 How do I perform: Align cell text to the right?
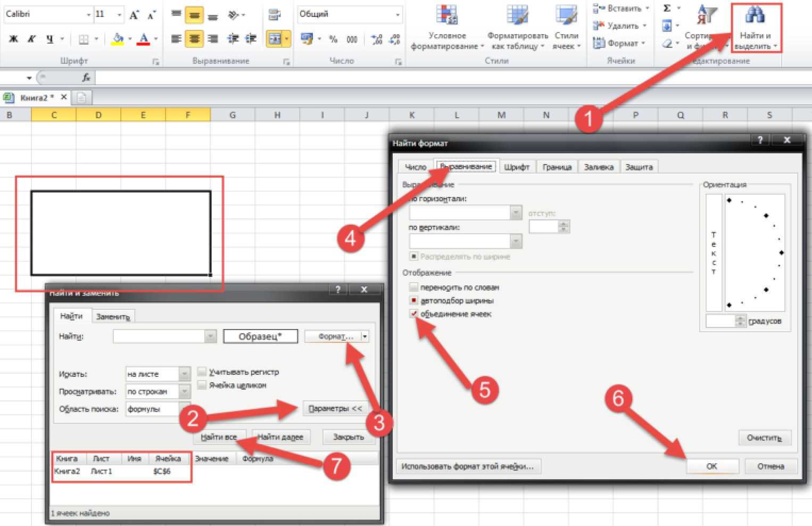pyautogui.click(x=213, y=39)
